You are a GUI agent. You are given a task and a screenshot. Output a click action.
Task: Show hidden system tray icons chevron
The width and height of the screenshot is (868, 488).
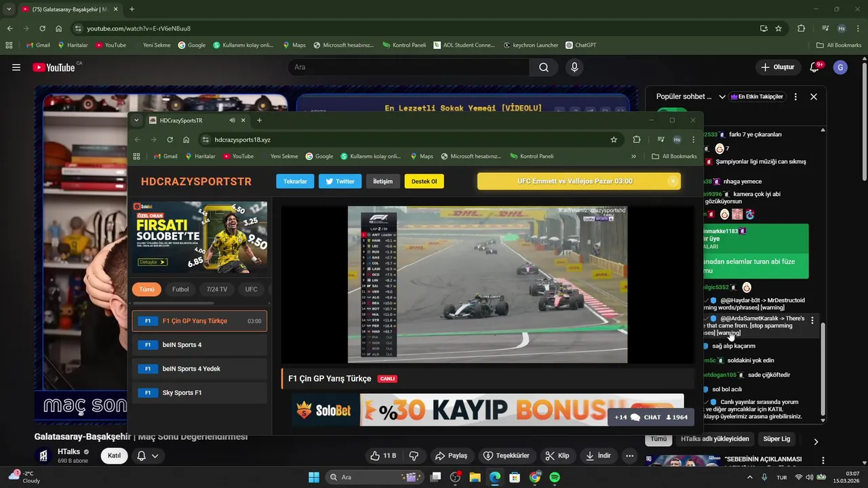point(750,477)
